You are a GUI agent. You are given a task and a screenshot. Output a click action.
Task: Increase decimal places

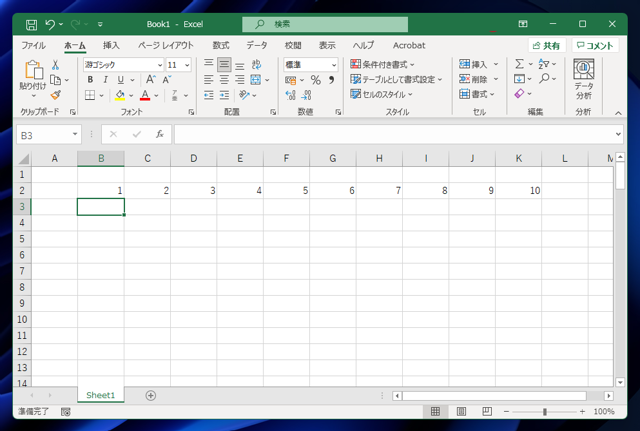[x=291, y=96]
